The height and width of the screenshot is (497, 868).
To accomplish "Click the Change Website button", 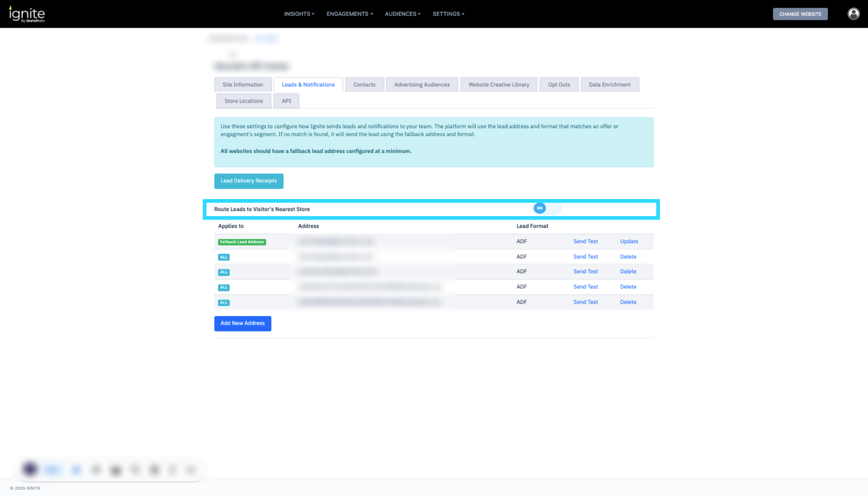I will click(x=800, y=14).
